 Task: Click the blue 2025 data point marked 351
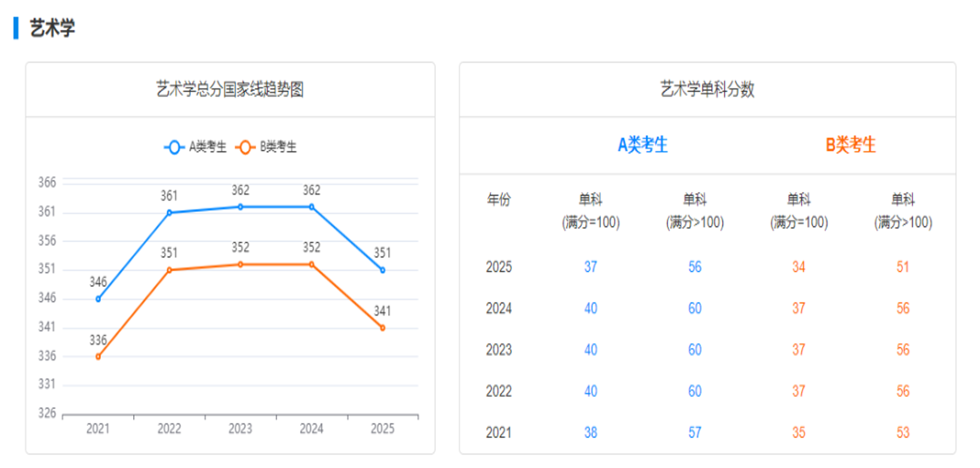[x=383, y=270]
